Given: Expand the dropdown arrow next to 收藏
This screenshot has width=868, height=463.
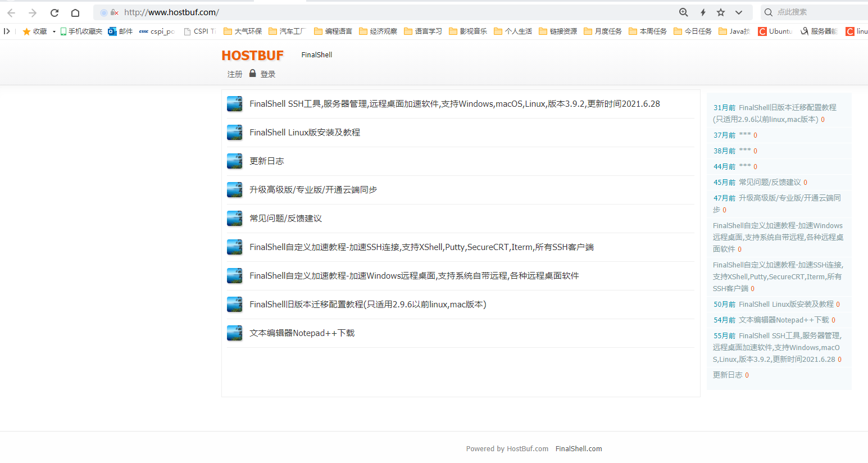Looking at the screenshot, I should (54, 31).
